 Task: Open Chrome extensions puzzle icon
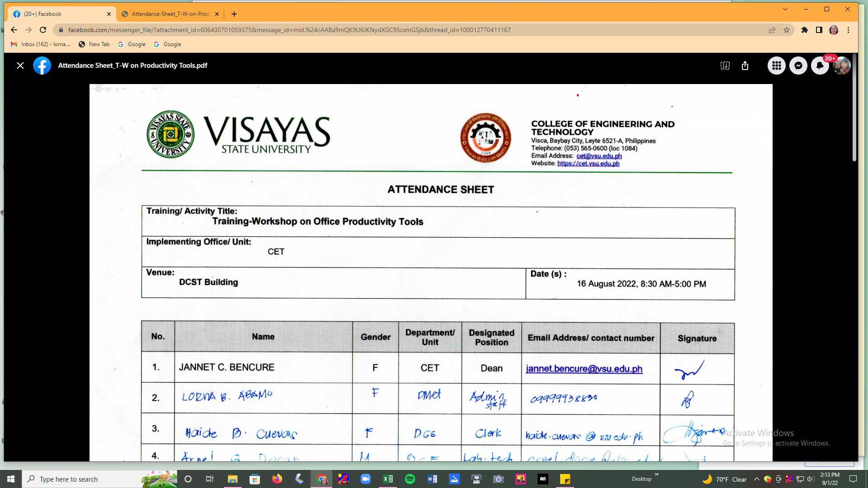(x=805, y=30)
